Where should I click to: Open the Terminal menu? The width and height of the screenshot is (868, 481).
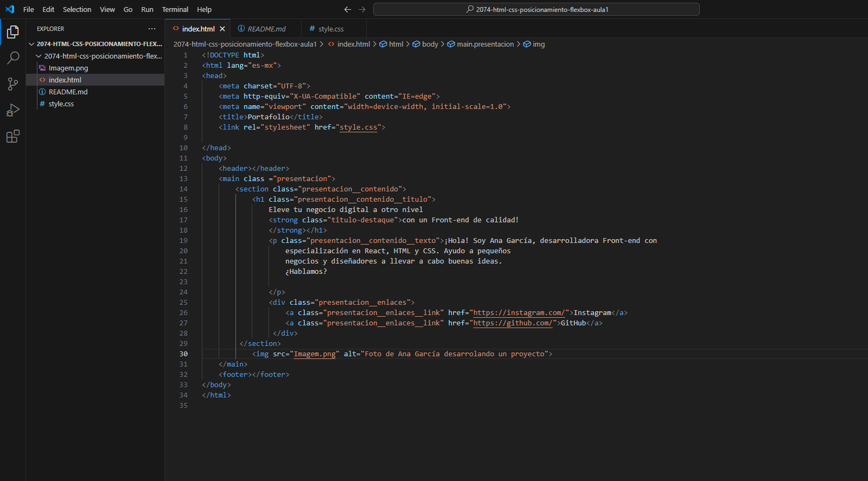click(175, 9)
